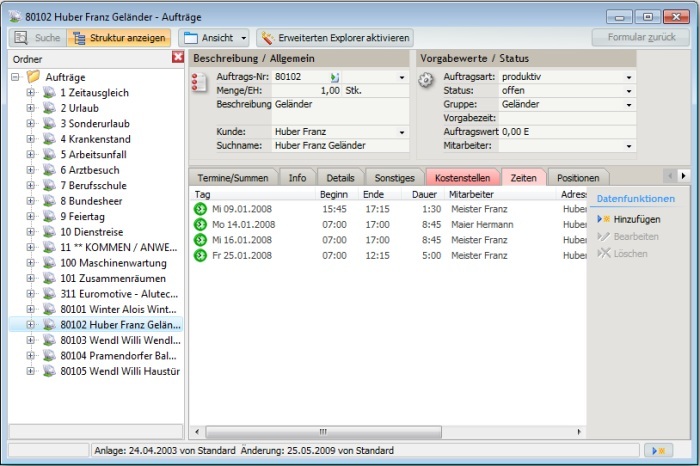Close the Ordner panel with red X
Screen dimensions: 700x466
tap(178, 57)
